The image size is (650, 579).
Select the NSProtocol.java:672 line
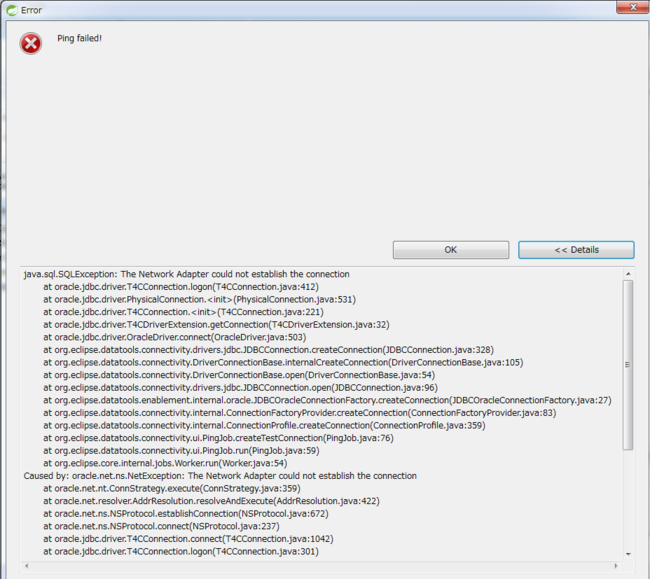pos(186,514)
